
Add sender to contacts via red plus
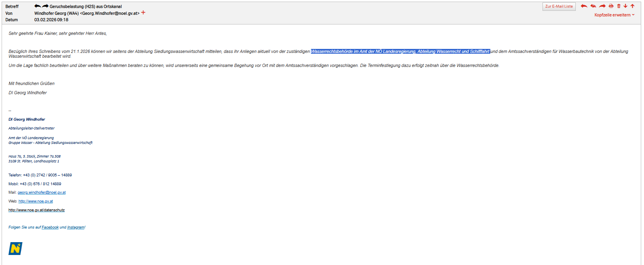(x=143, y=13)
